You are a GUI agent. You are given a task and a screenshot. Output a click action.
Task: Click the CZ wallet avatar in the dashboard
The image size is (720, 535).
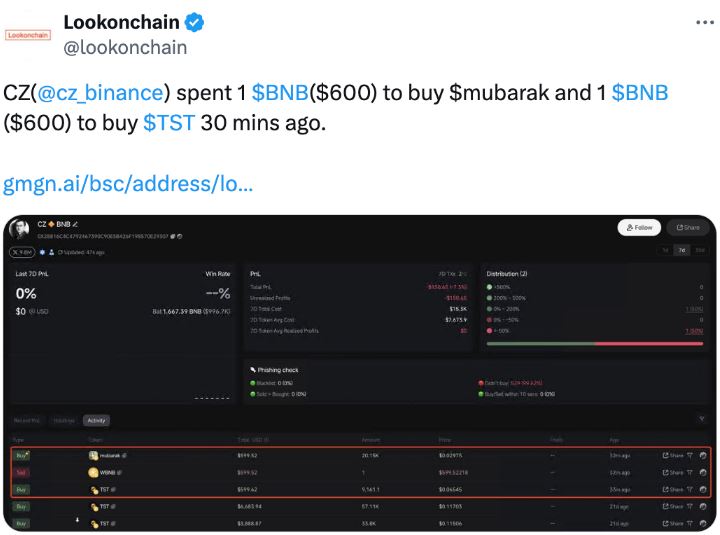click(19, 230)
